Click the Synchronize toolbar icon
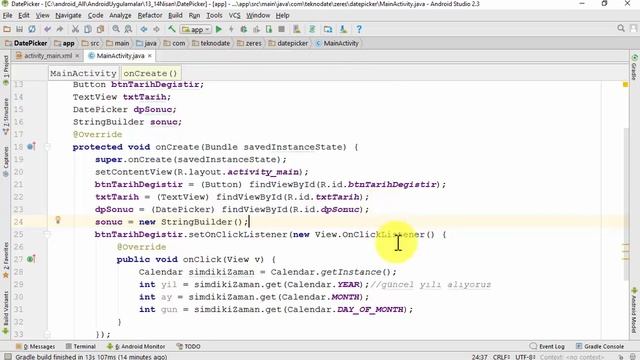Image resolution: width=640 pixels, height=360 pixels. pyautogui.click(x=31, y=29)
